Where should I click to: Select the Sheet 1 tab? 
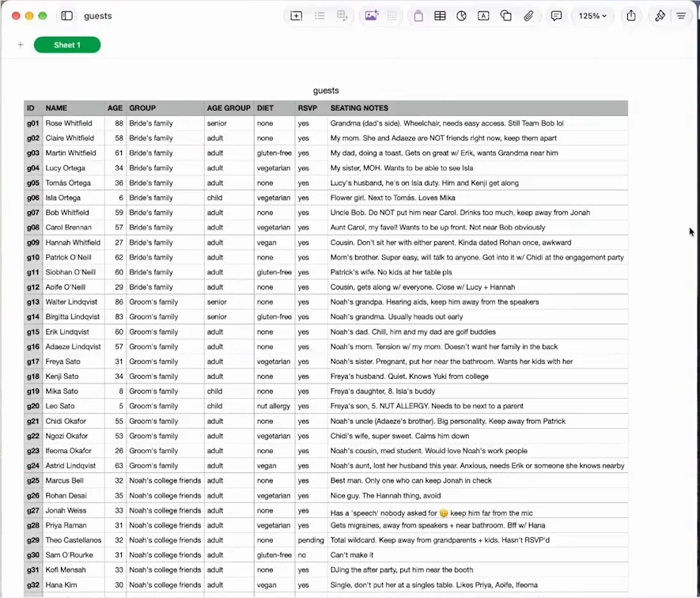pyautogui.click(x=67, y=44)
